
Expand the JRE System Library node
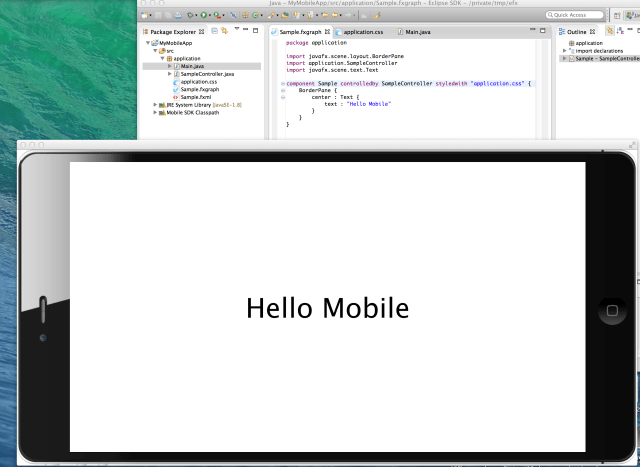155,105
